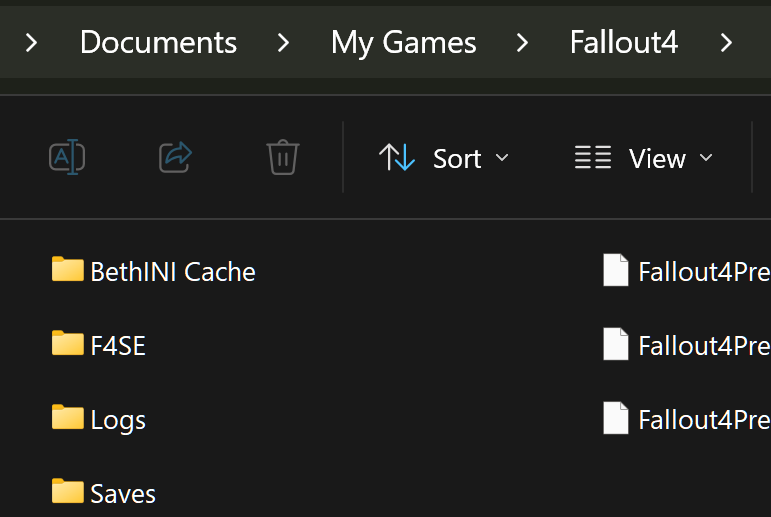The width and height of the screenshot is (771, 517).
Task: Navigate to Documents in the address bar
Action: coord(158,42)
